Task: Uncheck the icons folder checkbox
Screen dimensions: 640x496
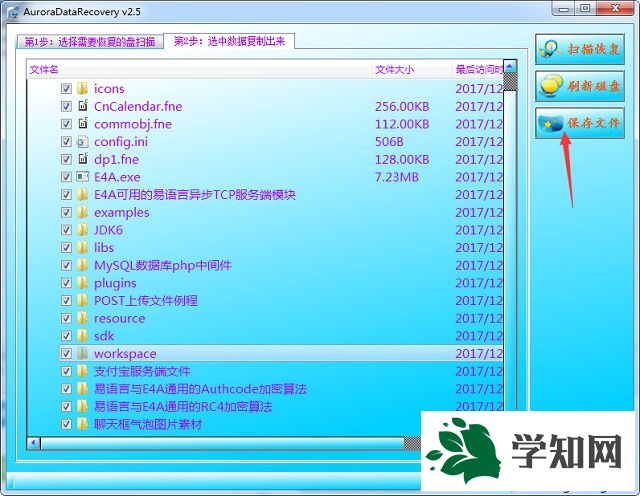Action: [66, 89]
